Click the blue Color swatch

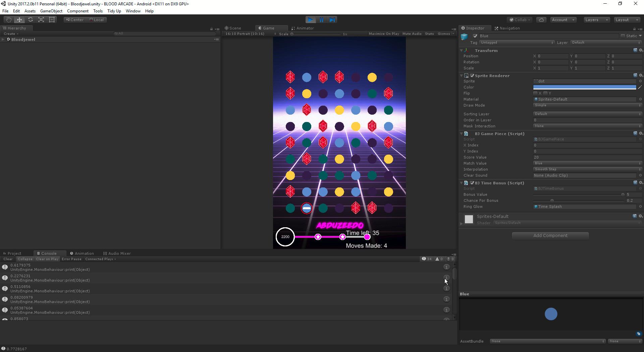pyautogui.click(x=585, y=87)
